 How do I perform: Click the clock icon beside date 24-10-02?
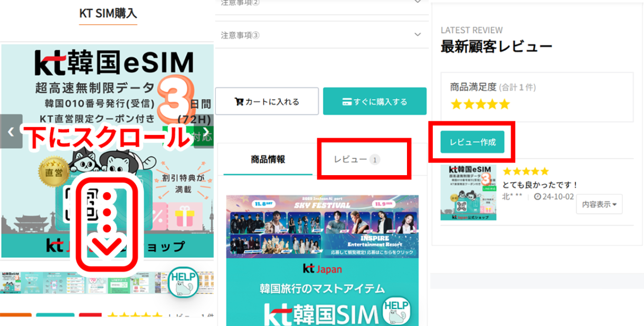[x=538, y=196]
